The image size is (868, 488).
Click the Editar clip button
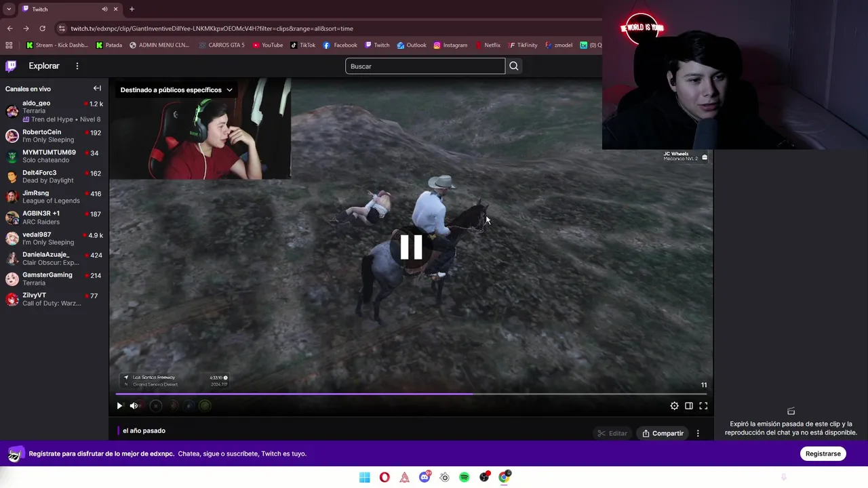tap(612, 433)
